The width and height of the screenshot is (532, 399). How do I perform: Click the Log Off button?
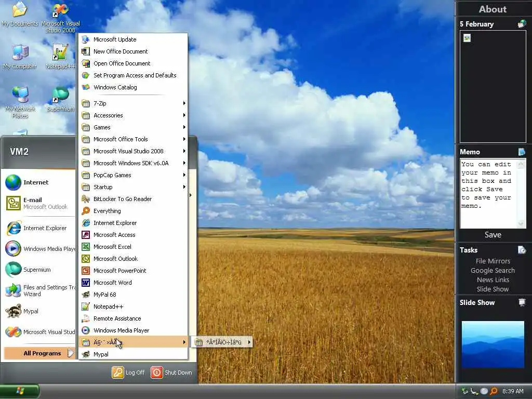point(129,373)
